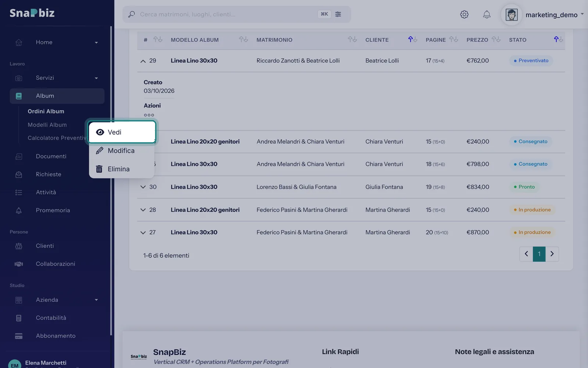Image resolution: width=588 pixels, height=368 pixels.
Task: Expand order row 30
Action: pos(143,187)
